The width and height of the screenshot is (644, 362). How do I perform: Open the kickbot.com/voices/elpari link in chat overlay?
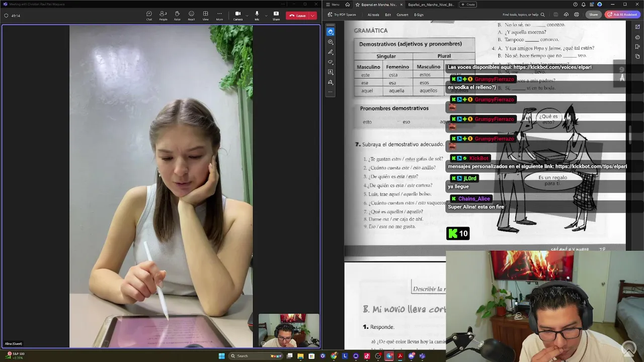click(x=552, y=67)
